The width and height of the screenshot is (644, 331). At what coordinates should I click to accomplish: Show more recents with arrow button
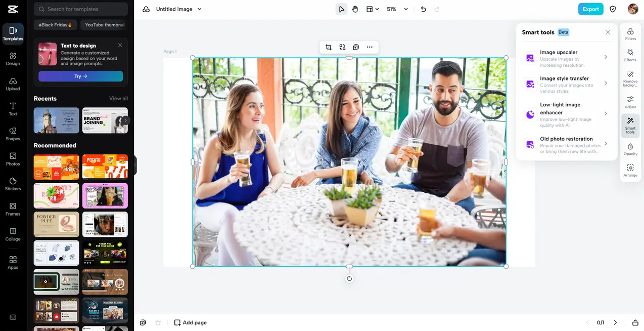tap(125, 120)
